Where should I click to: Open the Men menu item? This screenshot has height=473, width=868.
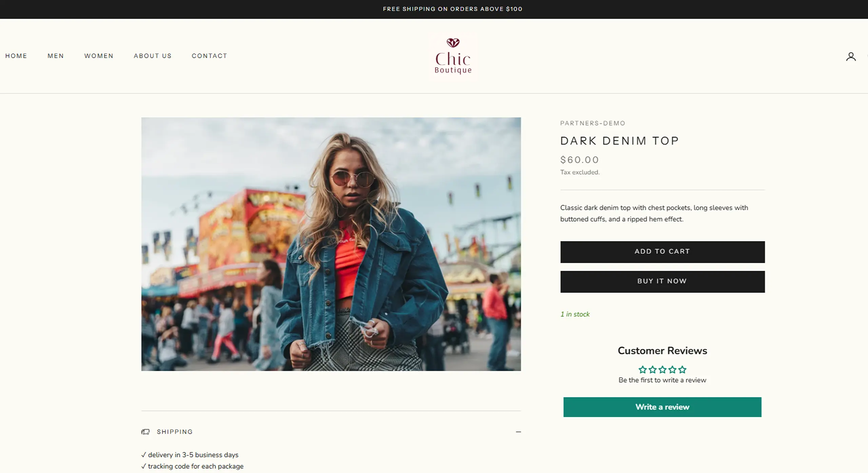click(56, 56)
